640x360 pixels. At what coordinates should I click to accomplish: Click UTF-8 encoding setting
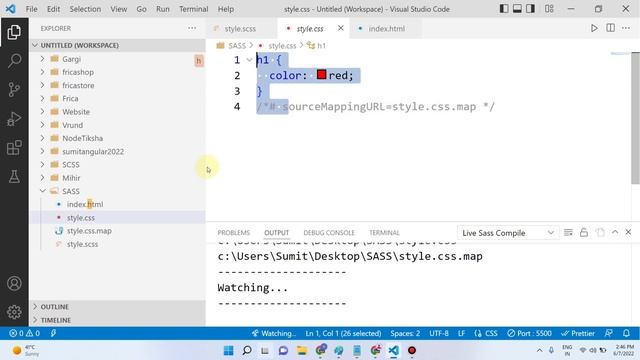[439, 333]
